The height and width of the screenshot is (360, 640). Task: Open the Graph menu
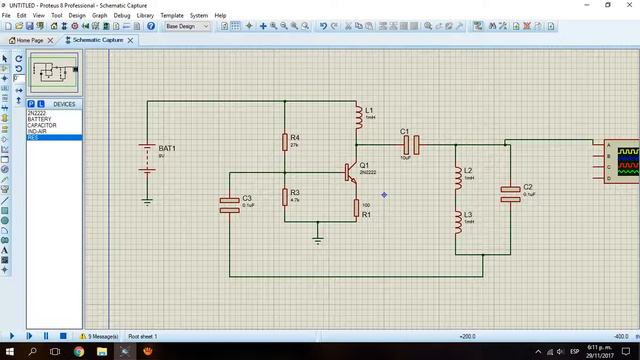(100, 16)
